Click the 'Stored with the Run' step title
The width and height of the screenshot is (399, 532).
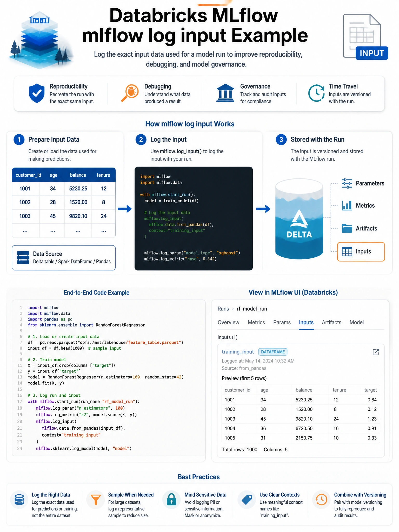[x=317, y=139]
